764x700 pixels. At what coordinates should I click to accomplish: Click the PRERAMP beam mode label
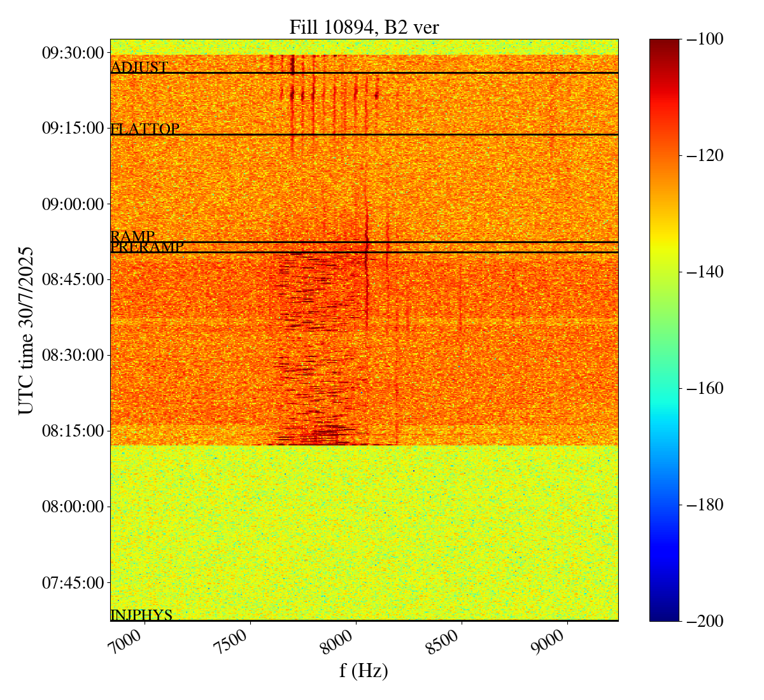[x=147, y=248]
